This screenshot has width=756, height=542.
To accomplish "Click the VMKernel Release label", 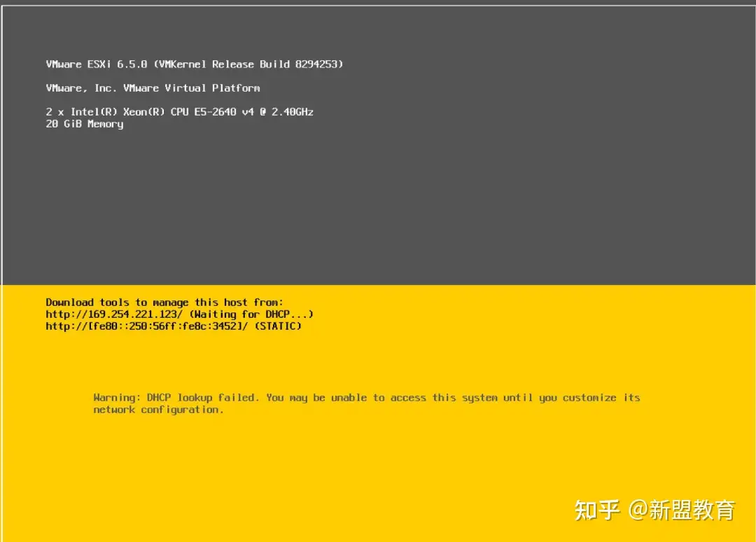I will click(x=206, y=64).
